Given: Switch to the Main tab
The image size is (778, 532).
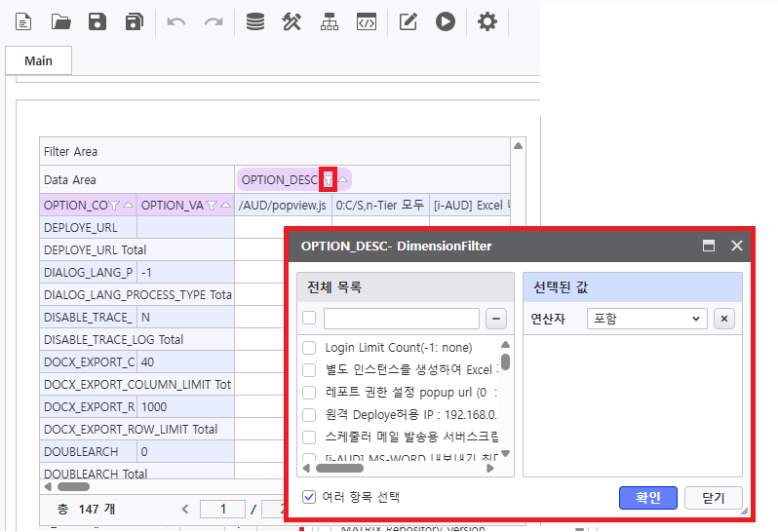Looking at the screenshot, I should coord(39,60).
